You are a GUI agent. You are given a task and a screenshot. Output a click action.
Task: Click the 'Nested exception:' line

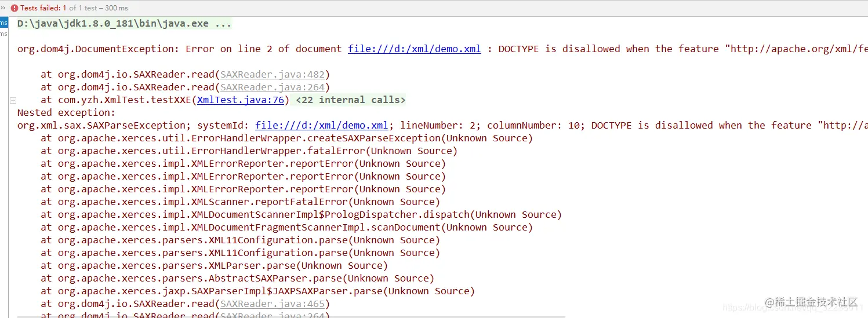click(x=67, y=112)
